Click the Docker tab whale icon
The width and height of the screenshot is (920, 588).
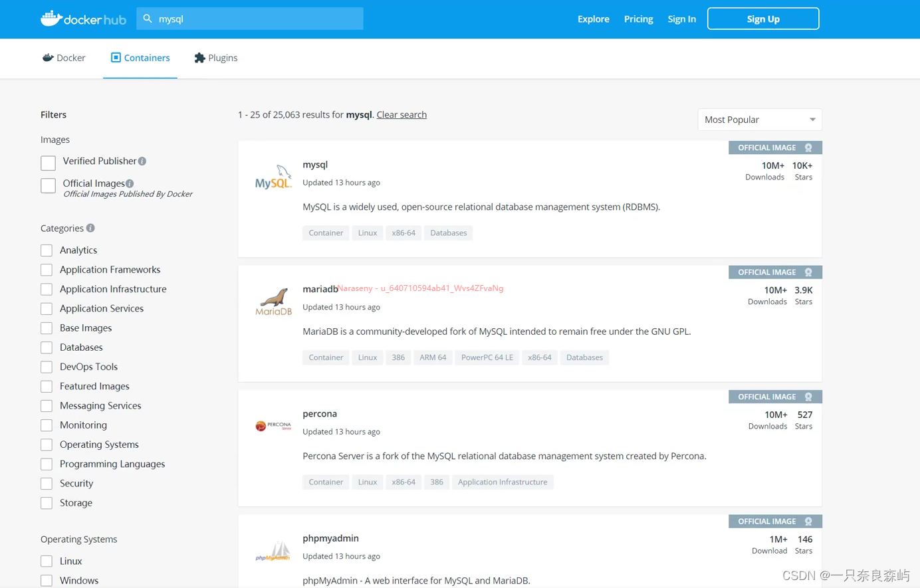(x=48, y=58)
